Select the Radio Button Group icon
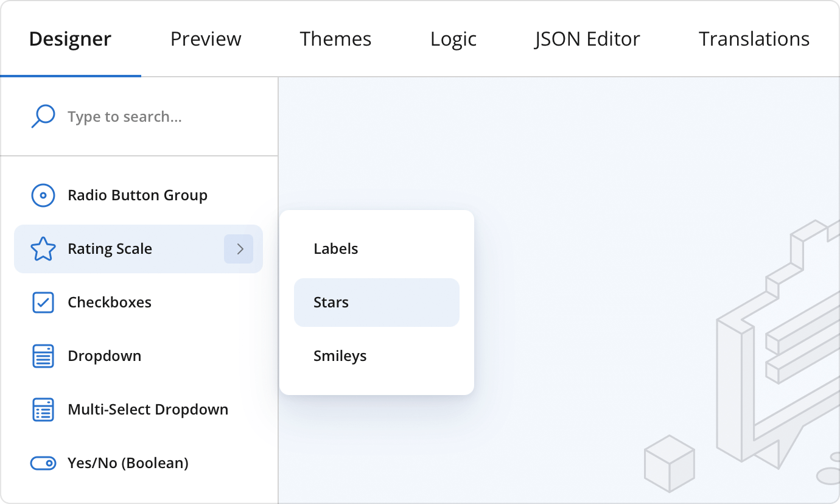 [x=43, y=195]
